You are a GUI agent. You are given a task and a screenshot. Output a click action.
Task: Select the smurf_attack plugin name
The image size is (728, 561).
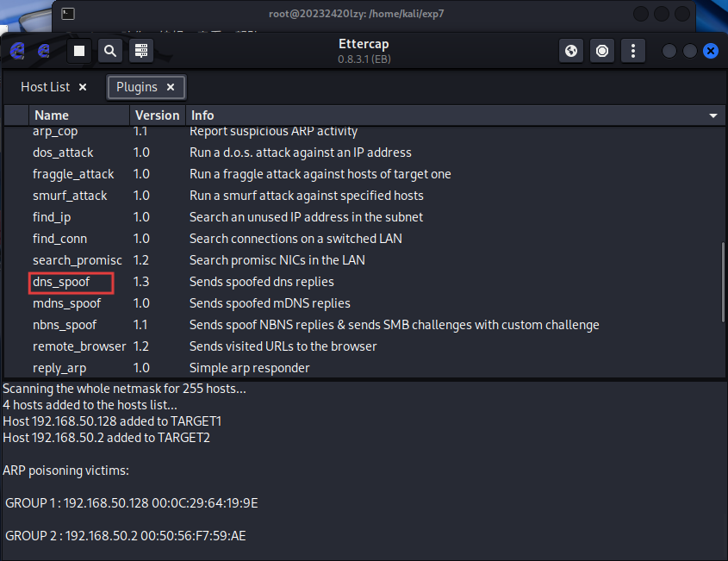pos(70,196)
